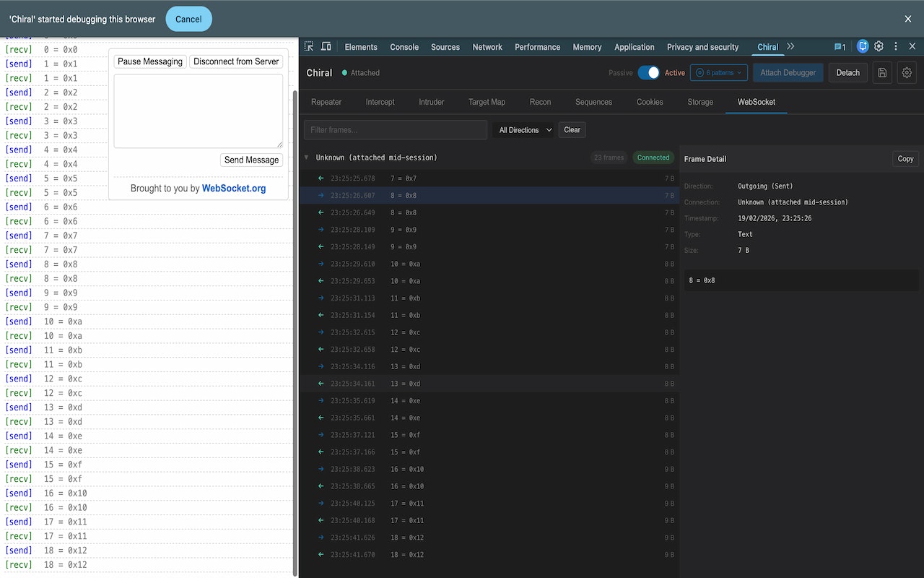924x578 pixels.
Task: Select the Cookies tab
Action: click(650, 102)
